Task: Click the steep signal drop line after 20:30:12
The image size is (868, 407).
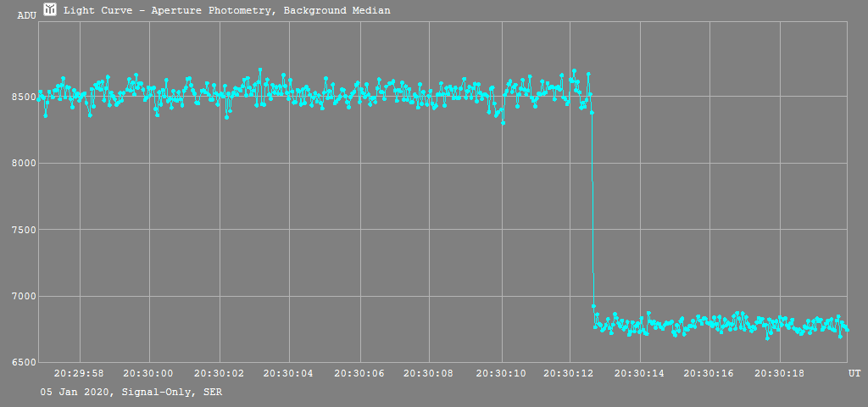Action: [593, 212]
